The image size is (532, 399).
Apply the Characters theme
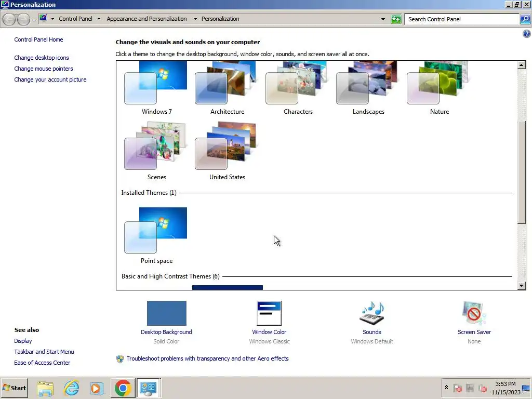coord(298,88)
